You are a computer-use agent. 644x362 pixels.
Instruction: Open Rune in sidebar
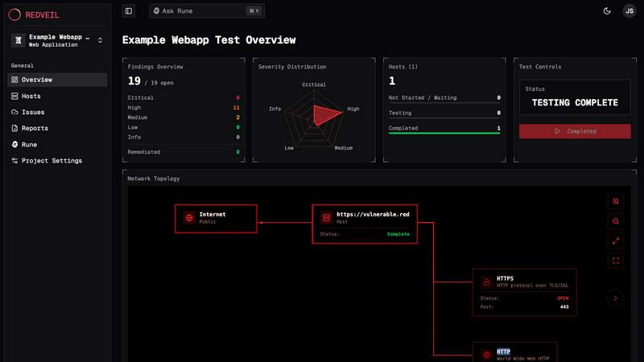[57, 145]
